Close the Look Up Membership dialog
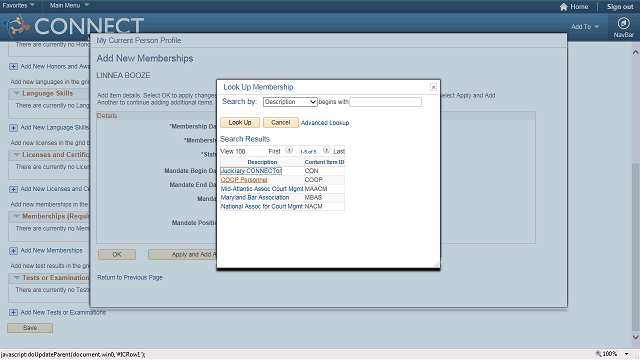Screen dimensions: 640x360 coord(433,87)
